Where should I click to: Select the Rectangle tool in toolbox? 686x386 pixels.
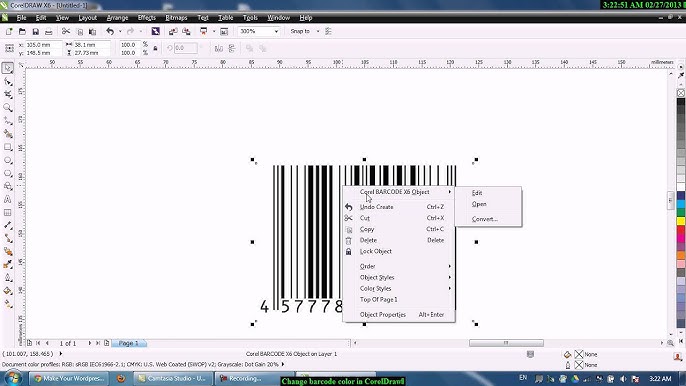point(7,147)
